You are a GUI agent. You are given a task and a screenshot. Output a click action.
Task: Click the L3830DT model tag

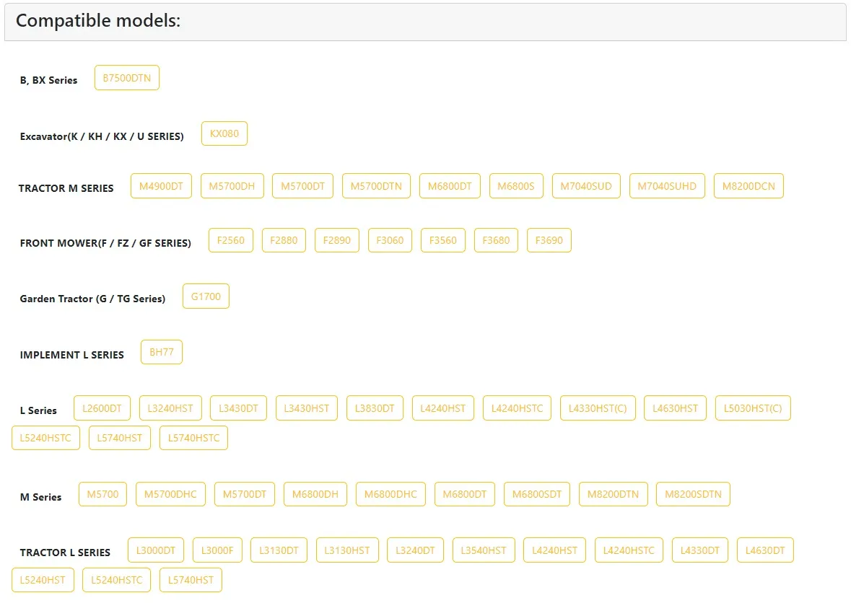point(375,408)
